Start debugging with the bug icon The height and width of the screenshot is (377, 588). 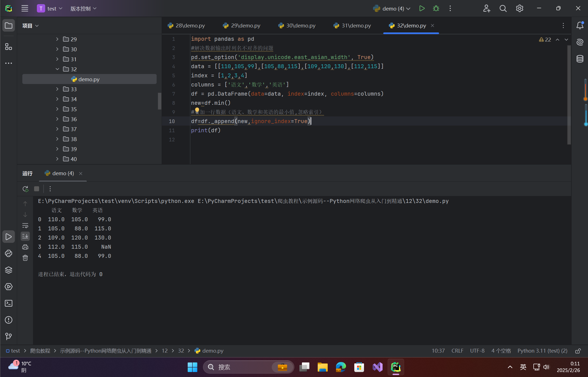[x=436, y=8]
